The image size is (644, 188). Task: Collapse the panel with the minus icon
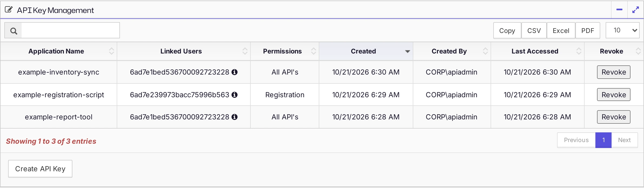point(619,10)
